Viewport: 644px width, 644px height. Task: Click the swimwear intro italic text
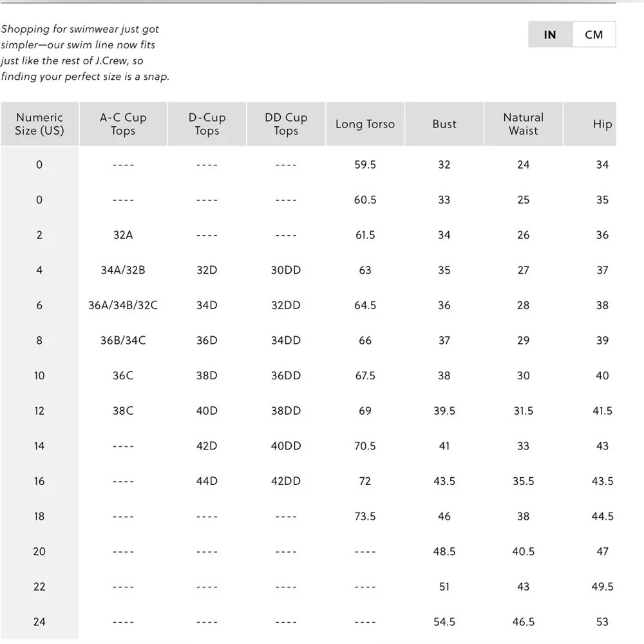coord(85,53)
